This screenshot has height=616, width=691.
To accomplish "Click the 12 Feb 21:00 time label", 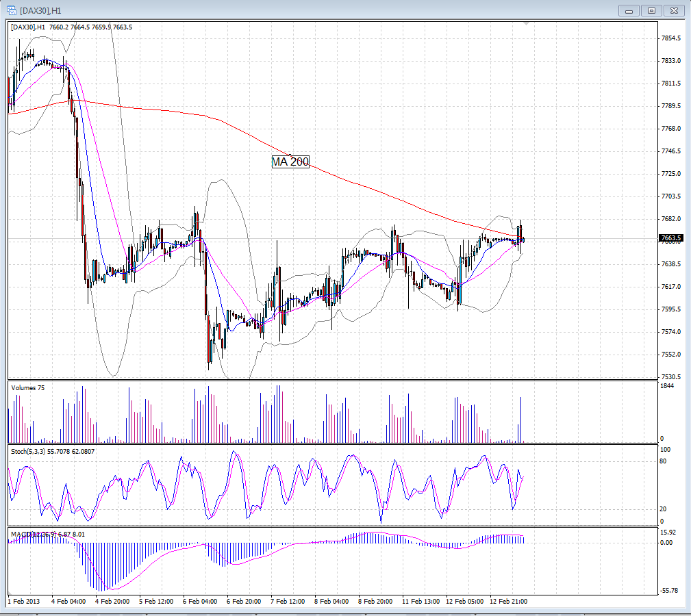I will 509,601.
